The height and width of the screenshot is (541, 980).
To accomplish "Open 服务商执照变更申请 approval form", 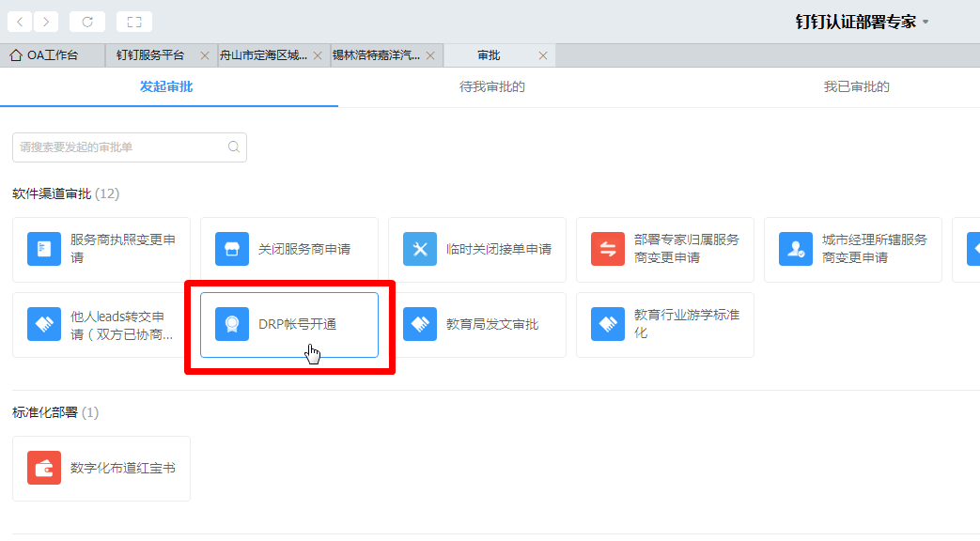I will (x=101, y=250).
